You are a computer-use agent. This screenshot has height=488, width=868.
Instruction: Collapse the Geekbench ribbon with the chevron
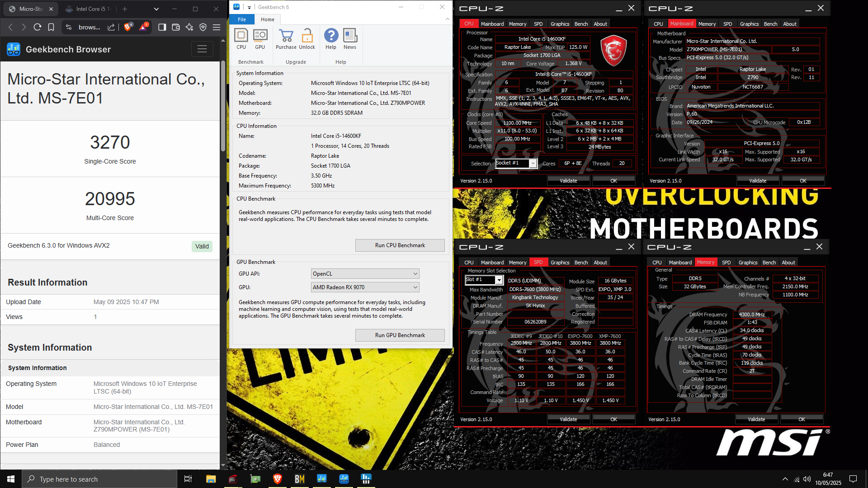click(x=447, y=19)
